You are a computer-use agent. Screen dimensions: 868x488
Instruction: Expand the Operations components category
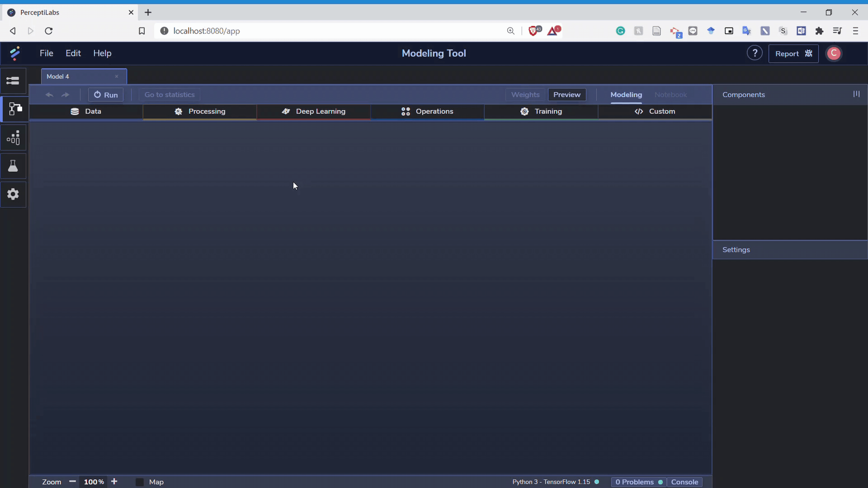[427, 112]
